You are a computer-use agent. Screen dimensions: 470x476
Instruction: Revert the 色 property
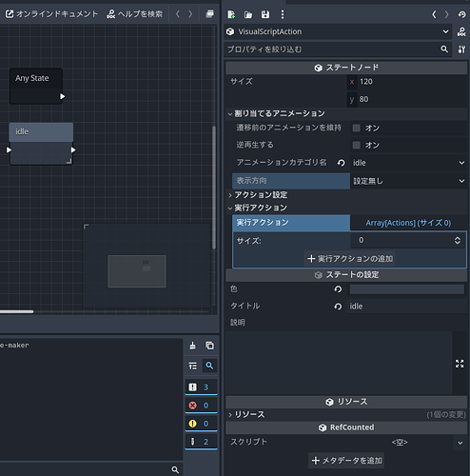338,289
